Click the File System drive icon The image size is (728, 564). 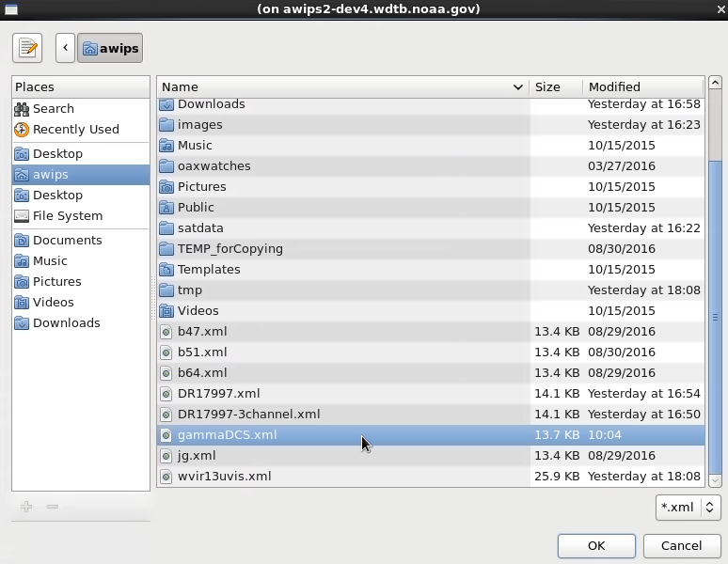[x=22, y=216]
